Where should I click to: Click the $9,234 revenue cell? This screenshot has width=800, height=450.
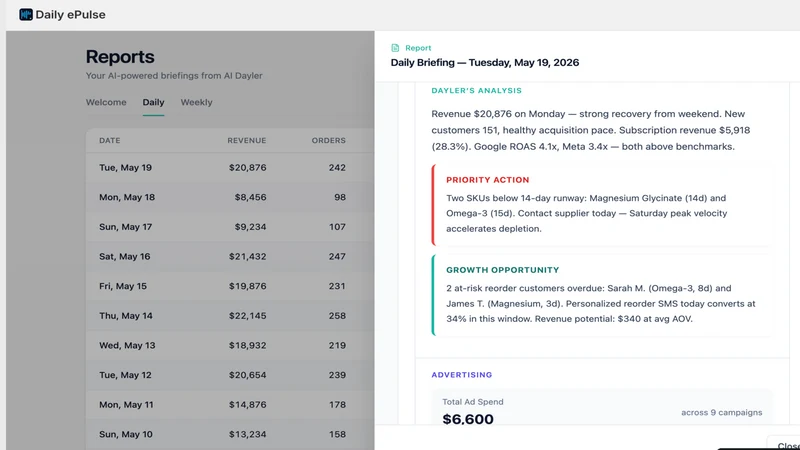tap(251, 227)
